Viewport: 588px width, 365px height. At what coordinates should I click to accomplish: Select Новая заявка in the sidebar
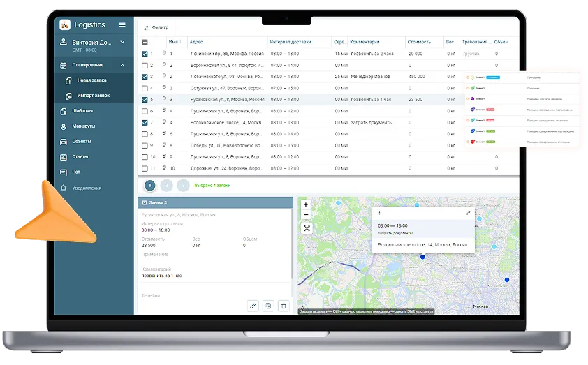[92, 80]
